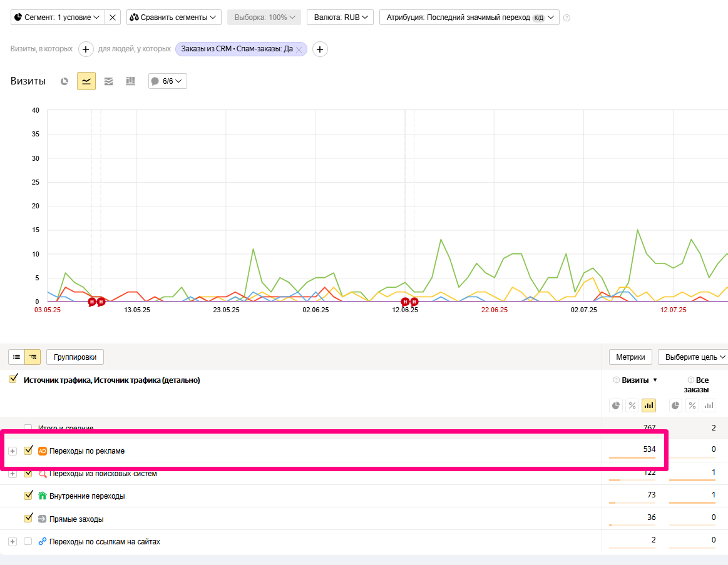Switch to the line chart view
The width and height of the screenshot is (728, 565).
(x=86, y=81)
